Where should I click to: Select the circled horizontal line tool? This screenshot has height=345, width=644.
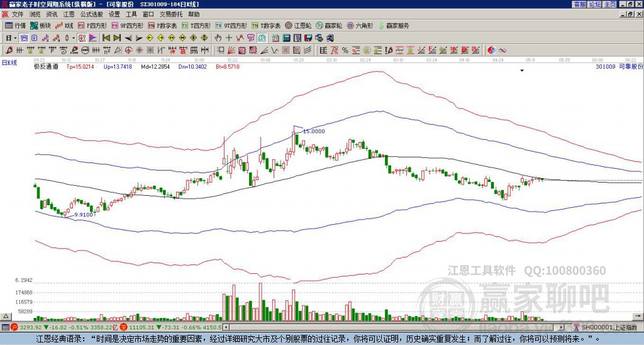coord(85,50)
